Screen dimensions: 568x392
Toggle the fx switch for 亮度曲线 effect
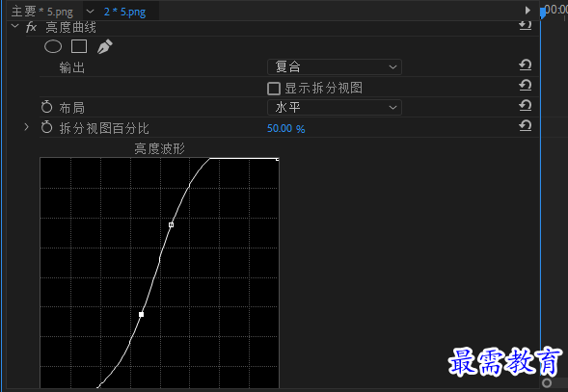coord(31,27)
